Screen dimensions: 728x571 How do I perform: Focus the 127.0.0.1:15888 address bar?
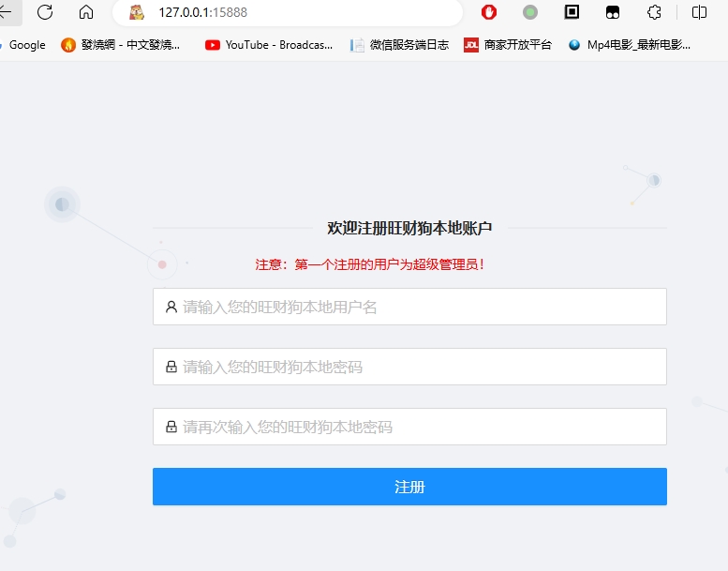281,12
